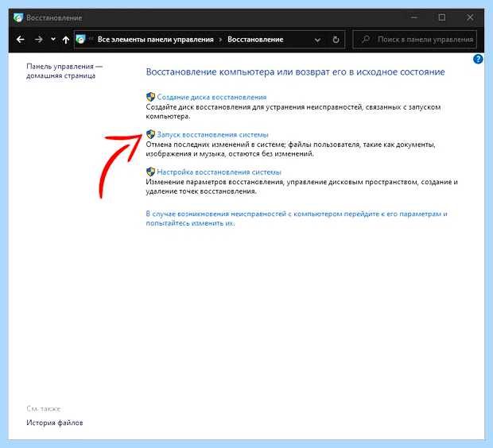Launch 'Запуск восстановления системы' link

point(212,134)
